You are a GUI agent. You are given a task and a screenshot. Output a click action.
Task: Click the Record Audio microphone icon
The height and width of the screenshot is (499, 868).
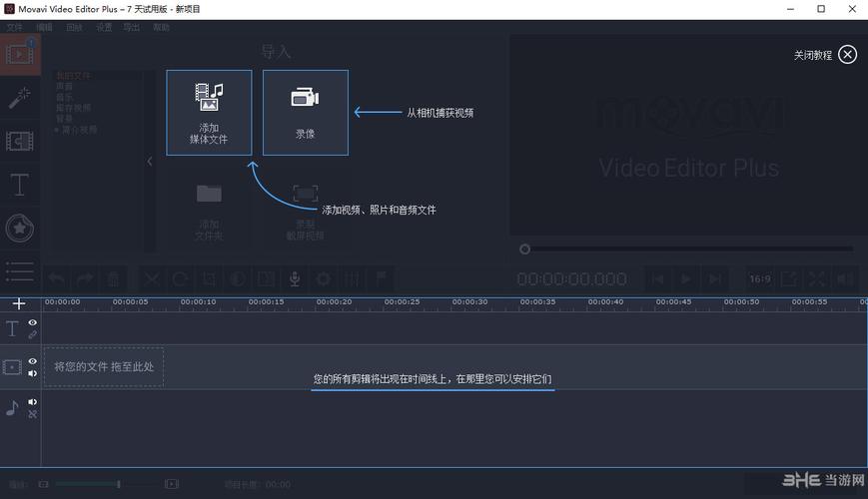coord(295,278)
